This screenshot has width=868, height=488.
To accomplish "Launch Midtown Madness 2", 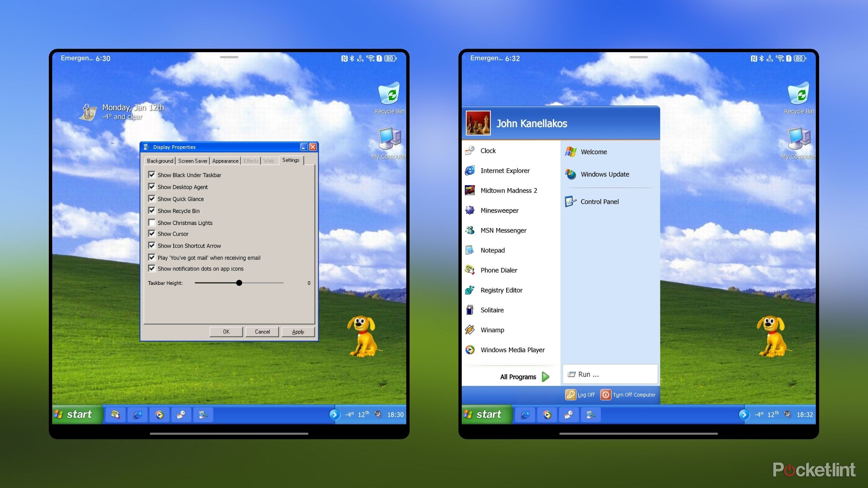I will pyautogui.click(x=508, y=190).
